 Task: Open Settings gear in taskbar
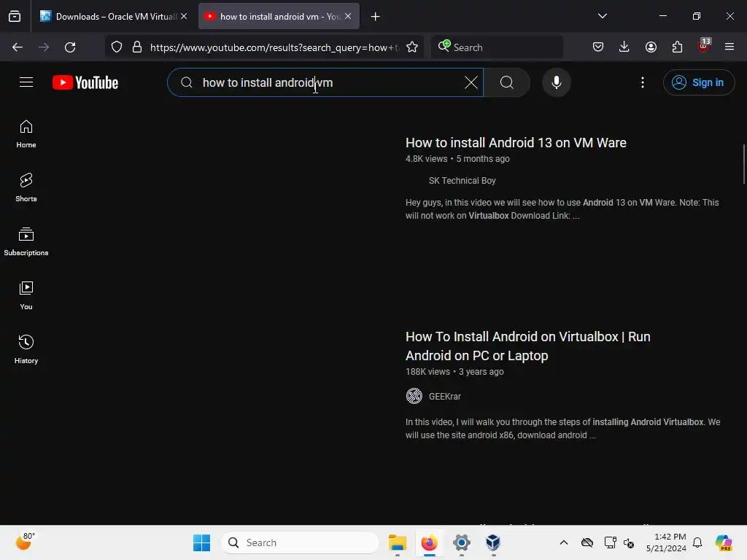pos(462,542)
